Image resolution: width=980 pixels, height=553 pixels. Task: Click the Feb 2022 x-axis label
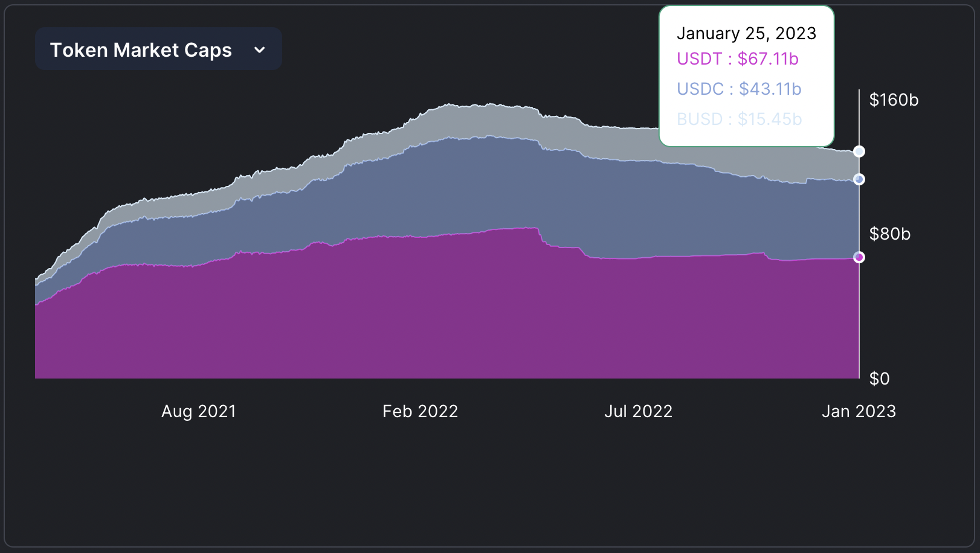tap(420, 411)
